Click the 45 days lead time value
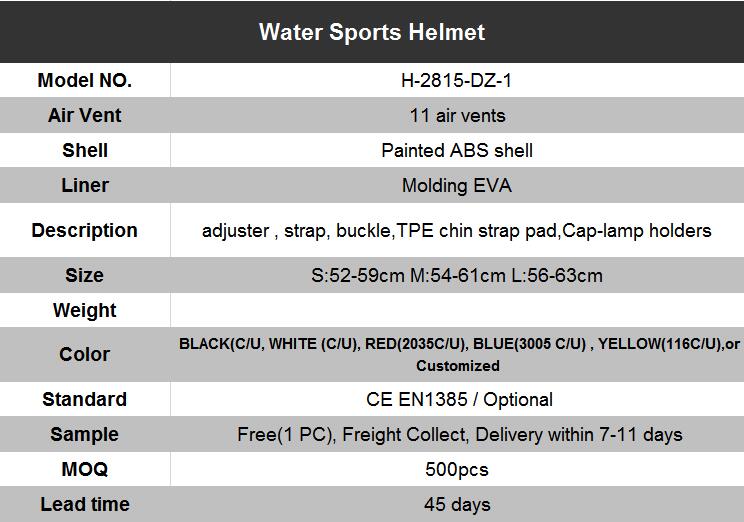This screenshot has height=522, width=744. [457, 504]
